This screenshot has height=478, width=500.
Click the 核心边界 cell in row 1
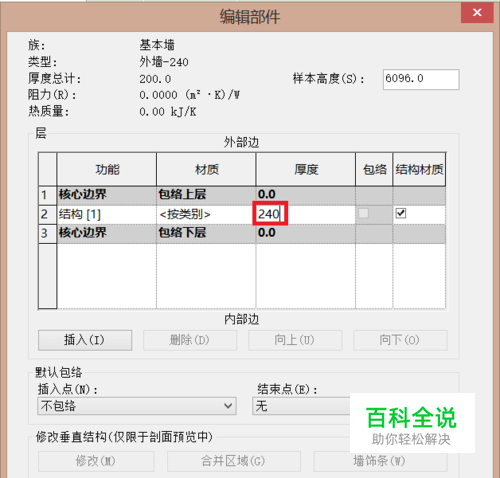(x=107, y=195)
